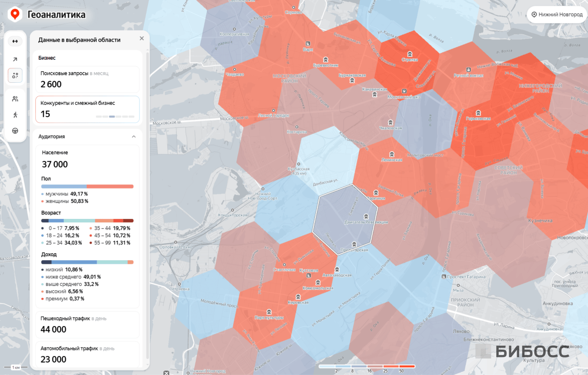Select the steering wheel car traffic icon

(x=15, y=131)
